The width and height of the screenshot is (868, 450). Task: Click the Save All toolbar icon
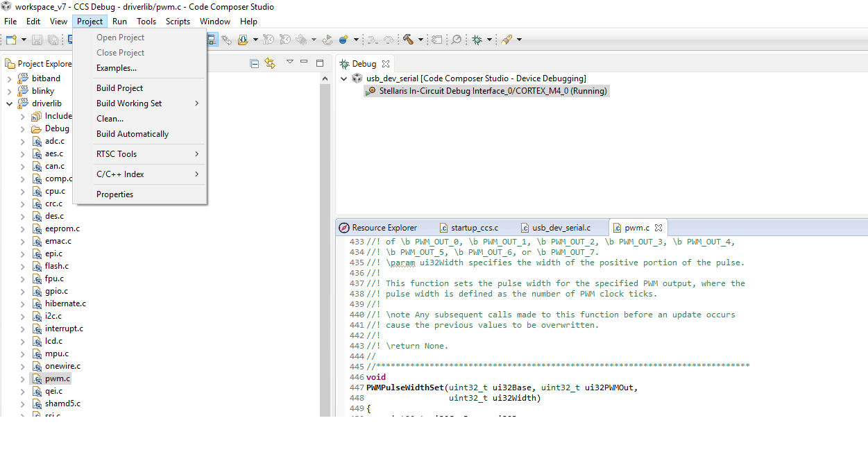53,40
